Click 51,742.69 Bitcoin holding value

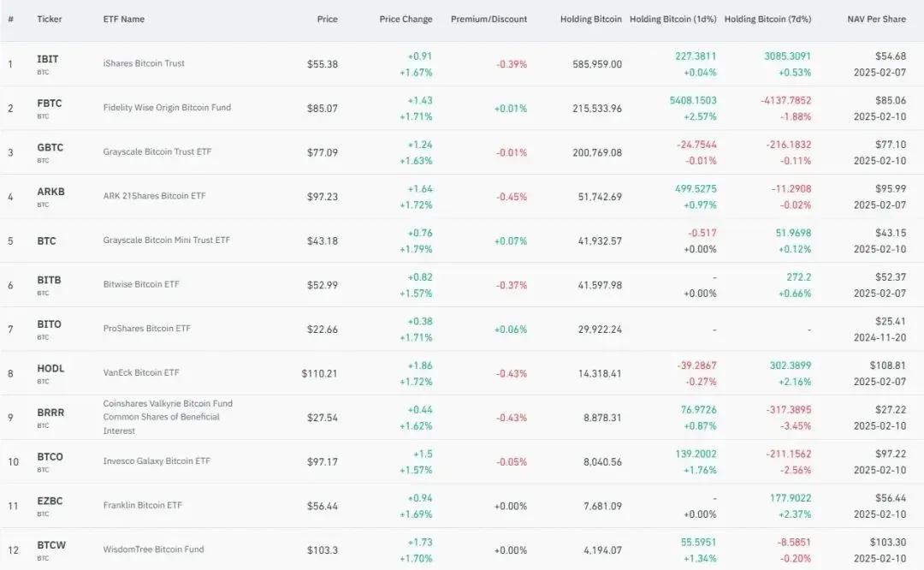[x=600, y=196]
